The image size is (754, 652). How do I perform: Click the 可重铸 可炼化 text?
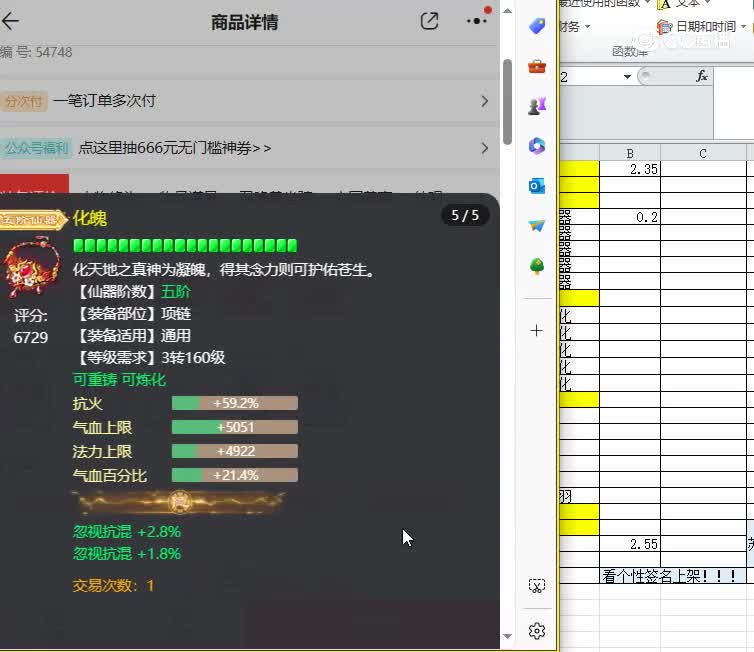point(119,380)
